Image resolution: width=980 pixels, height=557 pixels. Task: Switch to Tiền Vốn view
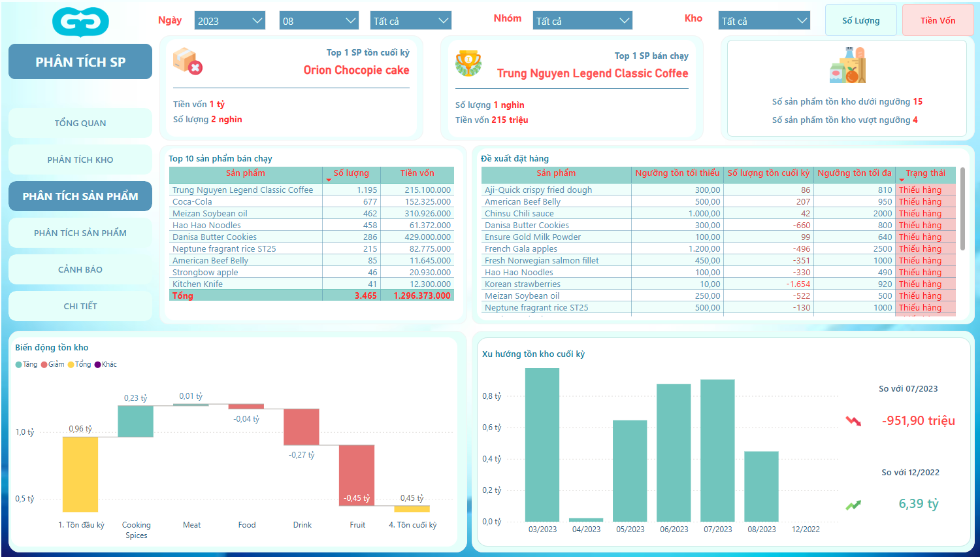pyautogui.click(x=938, y=20)
